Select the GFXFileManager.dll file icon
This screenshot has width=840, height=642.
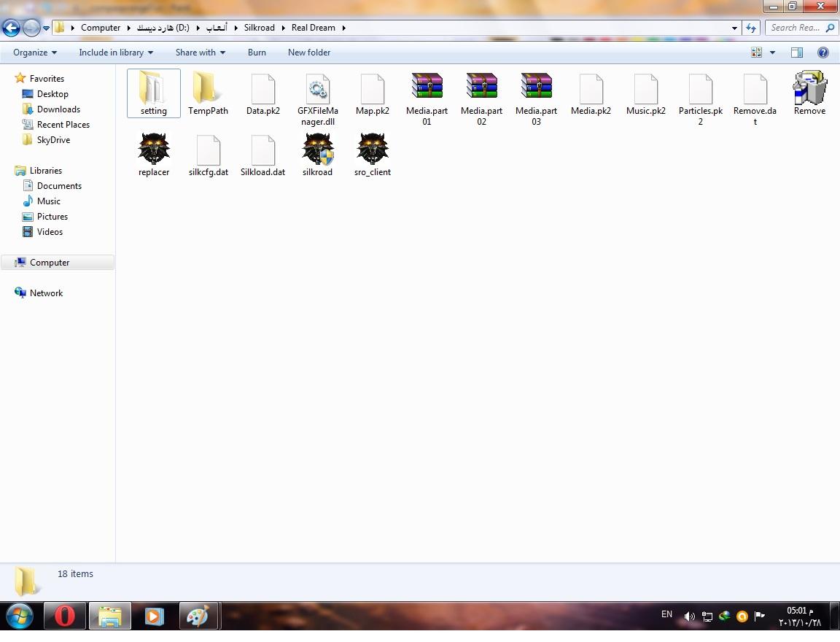(318, 88)
